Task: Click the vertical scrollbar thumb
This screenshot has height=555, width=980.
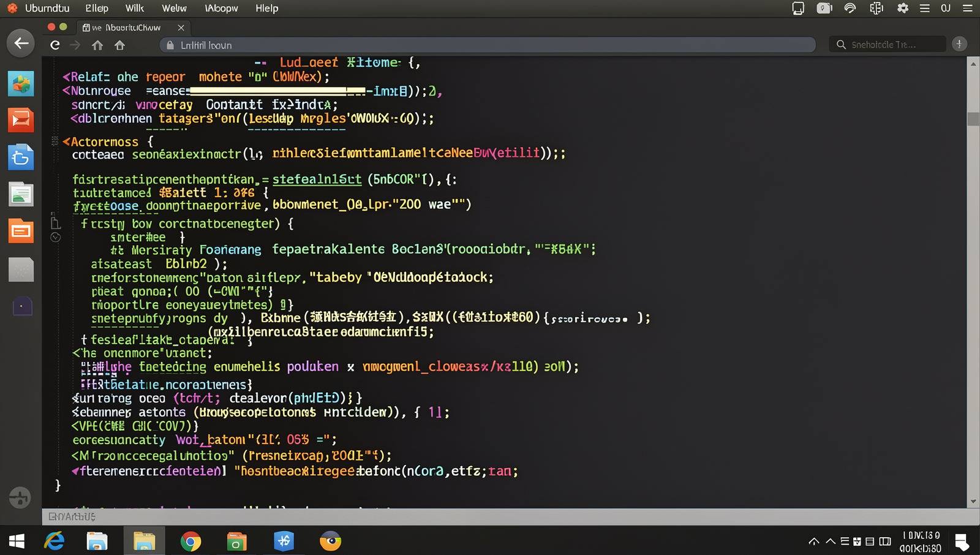Action: (973, 118)
